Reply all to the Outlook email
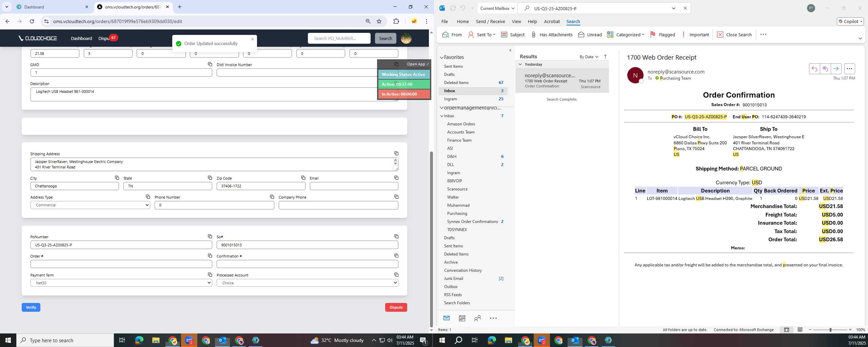The image size is (868, 347). 825,69
